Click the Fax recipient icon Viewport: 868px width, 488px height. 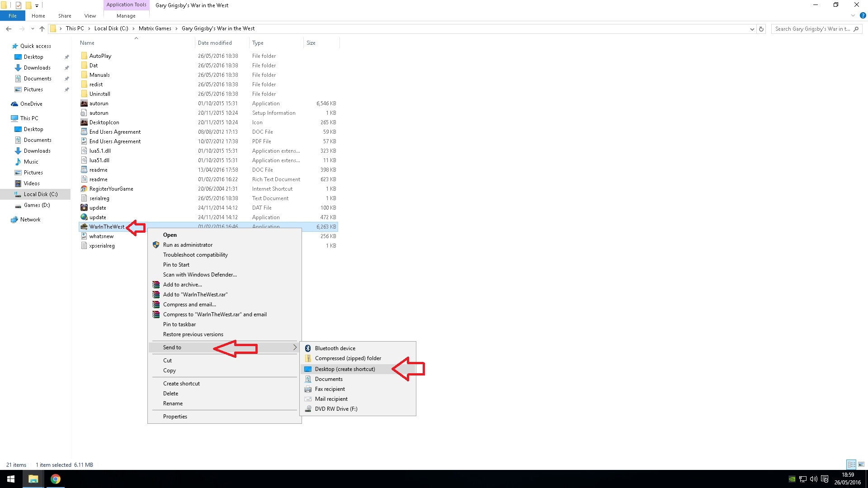(308, 389)
